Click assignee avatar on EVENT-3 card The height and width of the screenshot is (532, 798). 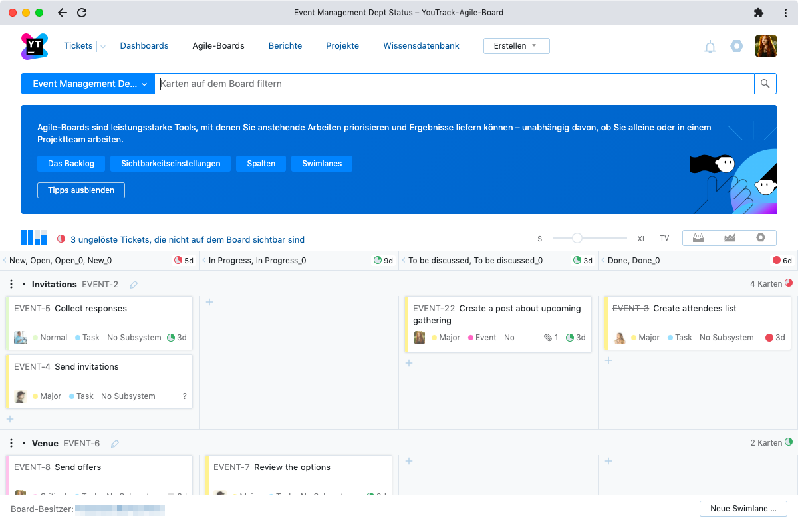coord(620,338)
